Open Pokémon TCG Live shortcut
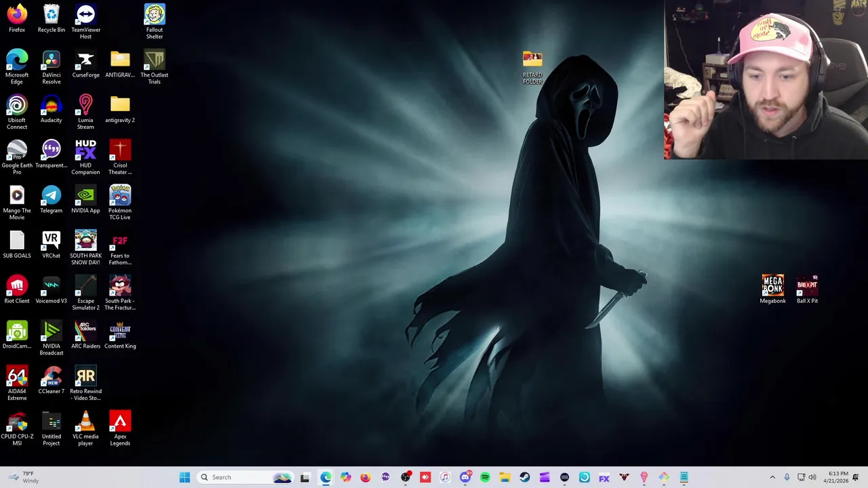The image size is (868, 488). pos(120,202)
